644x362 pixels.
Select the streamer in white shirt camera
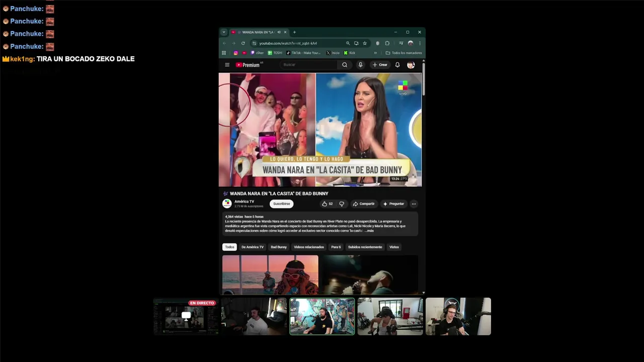(254, 317)
